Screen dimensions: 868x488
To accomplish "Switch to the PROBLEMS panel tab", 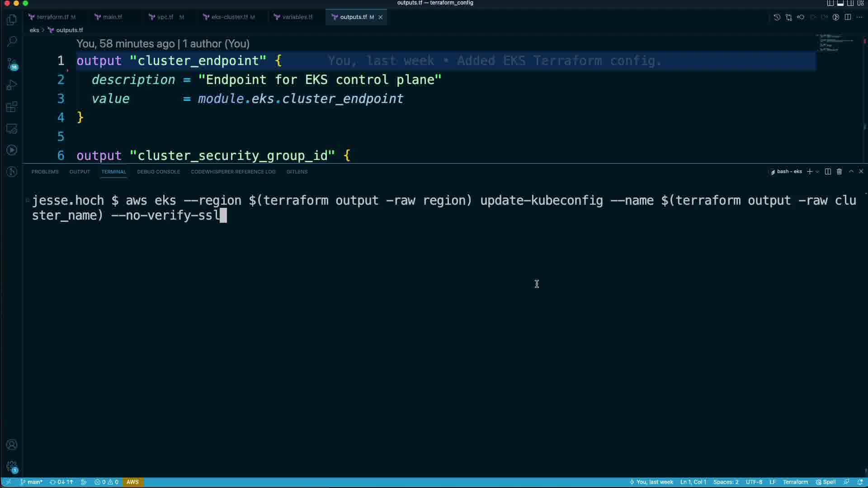I will coord(45,172).
